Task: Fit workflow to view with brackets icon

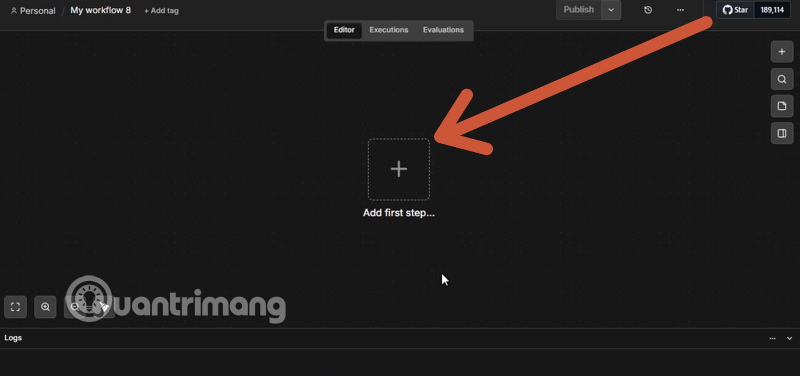Action: 15,307
